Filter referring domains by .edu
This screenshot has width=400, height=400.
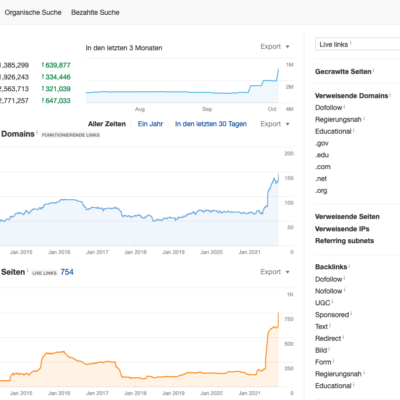click(x=322, y=155)
